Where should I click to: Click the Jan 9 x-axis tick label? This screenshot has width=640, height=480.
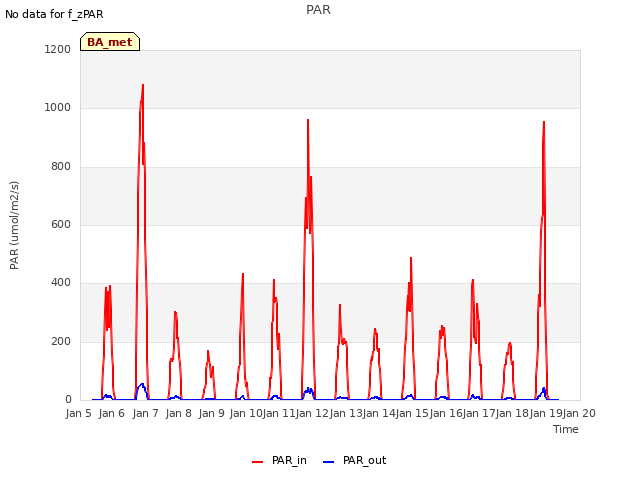pyautogui.click(x=211, y=413)
